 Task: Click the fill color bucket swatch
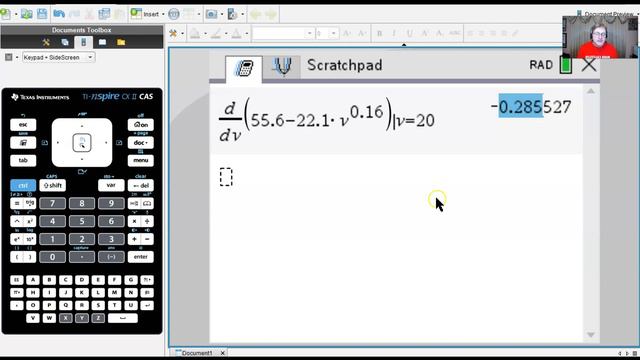click(x=195, y=33)
